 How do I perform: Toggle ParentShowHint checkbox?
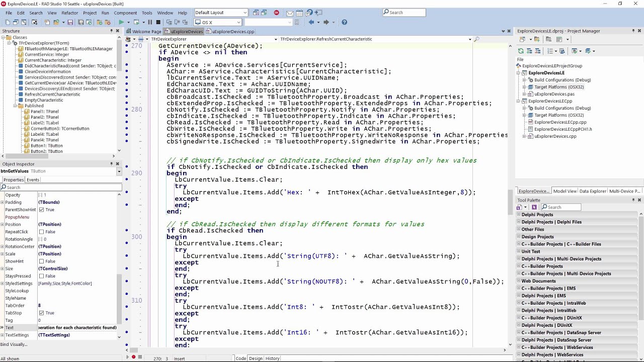point(42,210)
